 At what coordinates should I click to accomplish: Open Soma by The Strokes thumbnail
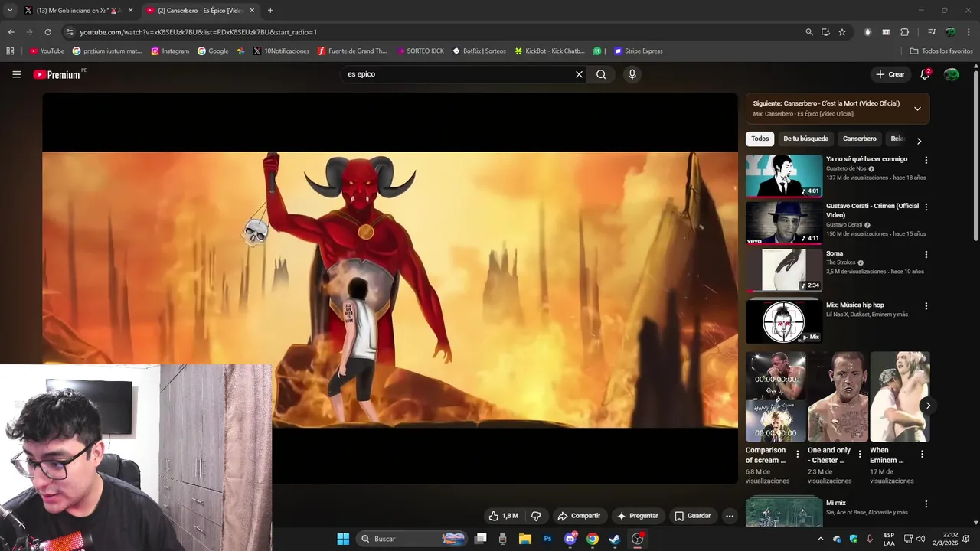click(x=784, y=270)
